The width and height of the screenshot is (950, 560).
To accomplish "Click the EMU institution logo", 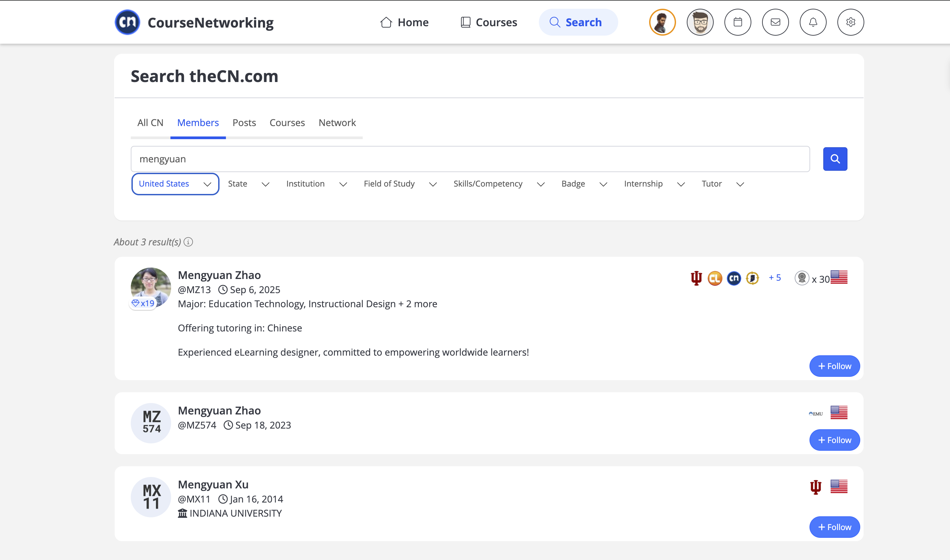I will pos(815,413).
